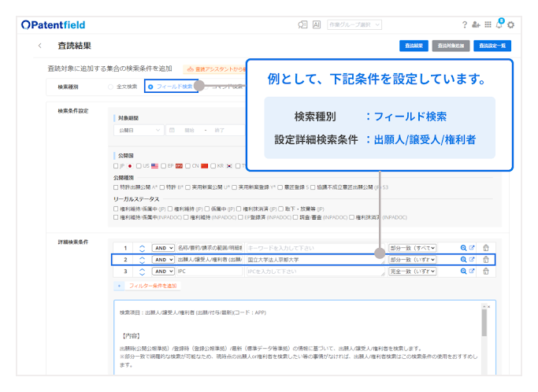
Task: Click 査読設定一覧 button
Action: click(x=493, y=46)
